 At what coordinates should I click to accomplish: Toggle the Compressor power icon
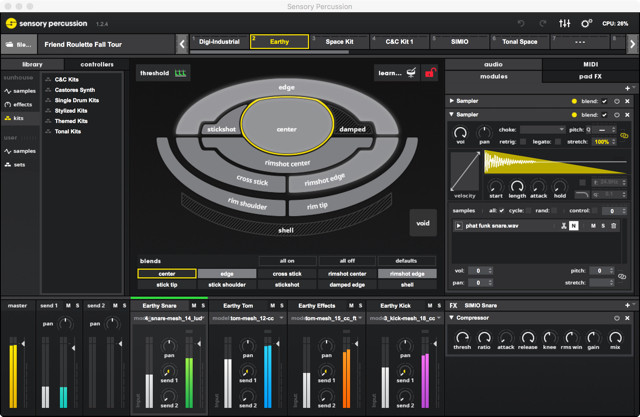(617, 318)
